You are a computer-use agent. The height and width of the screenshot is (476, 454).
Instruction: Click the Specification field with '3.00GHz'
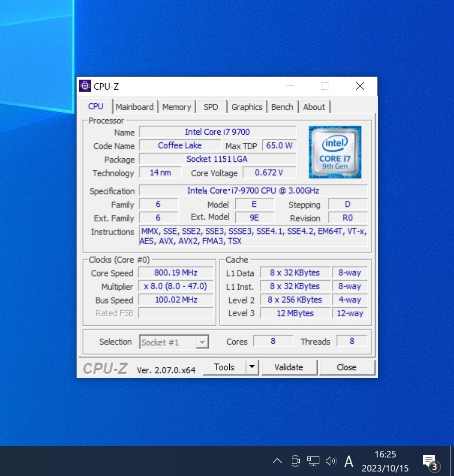click(x=253, y=190)
